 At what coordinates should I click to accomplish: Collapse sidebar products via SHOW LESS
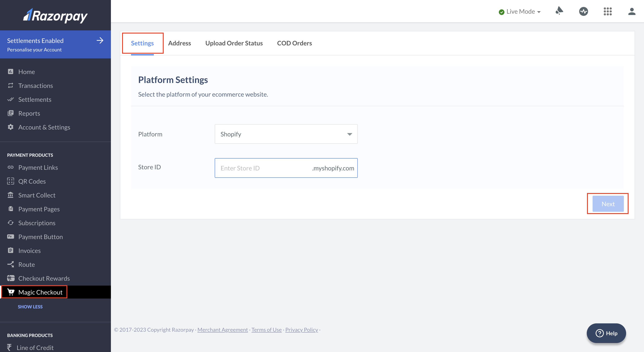point(30,307)
